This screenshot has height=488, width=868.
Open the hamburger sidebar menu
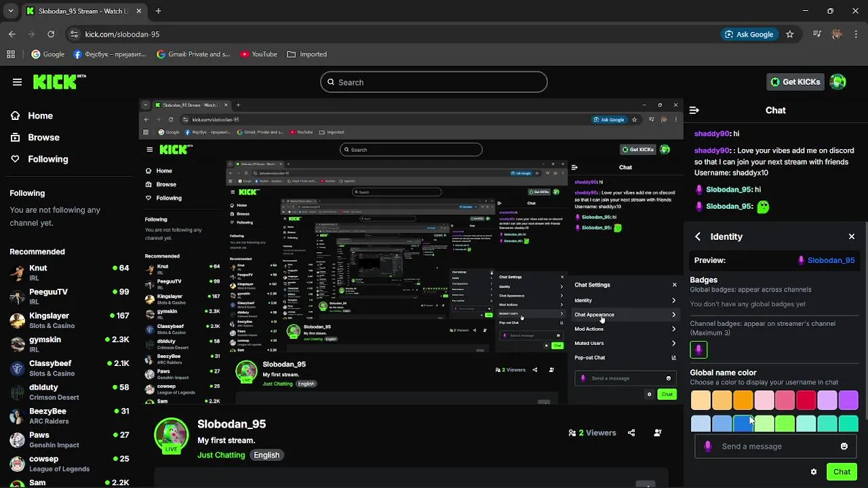click(x=17, y=82)
